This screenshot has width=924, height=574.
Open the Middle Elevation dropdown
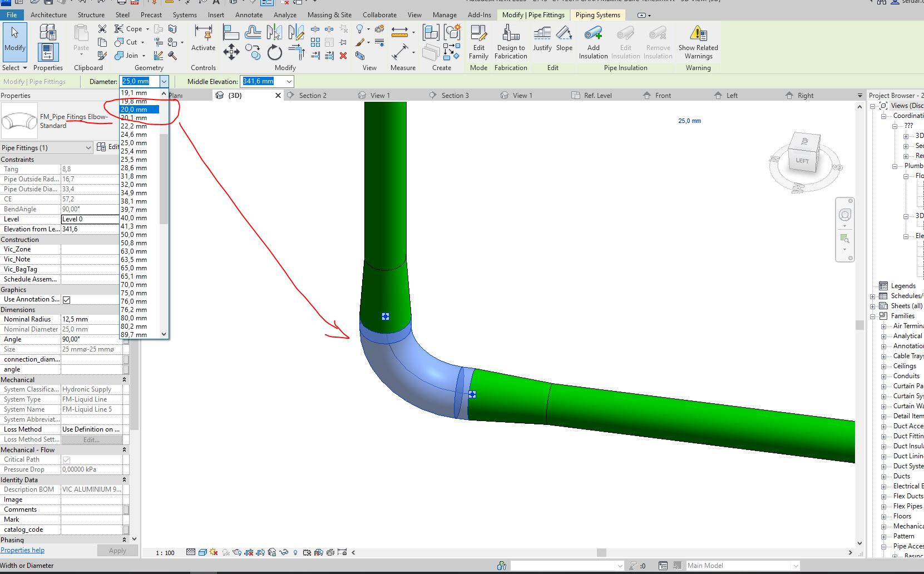289,82
